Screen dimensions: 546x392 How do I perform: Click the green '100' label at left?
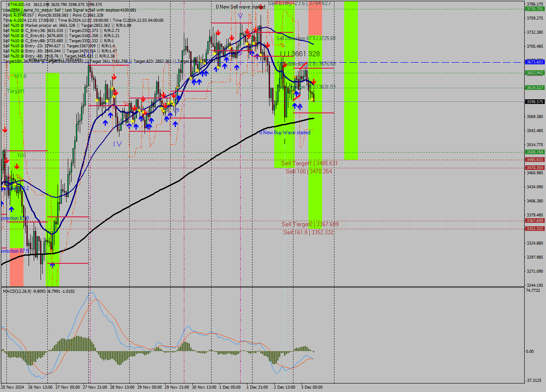pyautogui.click(x=21, y=156)
